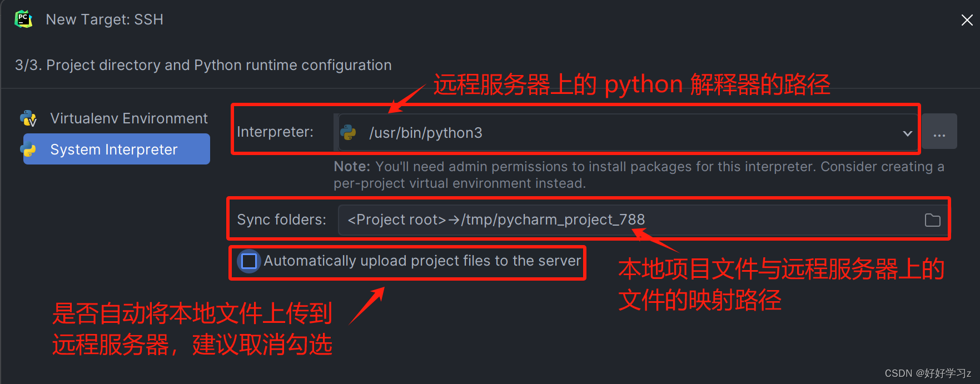Image resolution: width=980 pixels, height=384 pixels.
Task: Click the ellipsis button beside the interpreter dropdown
Action: (939, 132)
